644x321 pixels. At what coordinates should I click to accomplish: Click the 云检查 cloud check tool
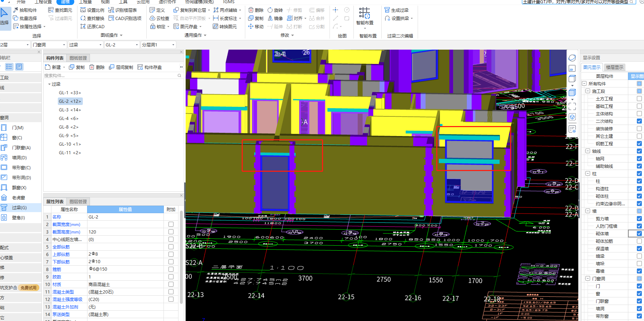click(x=159, y=18)
